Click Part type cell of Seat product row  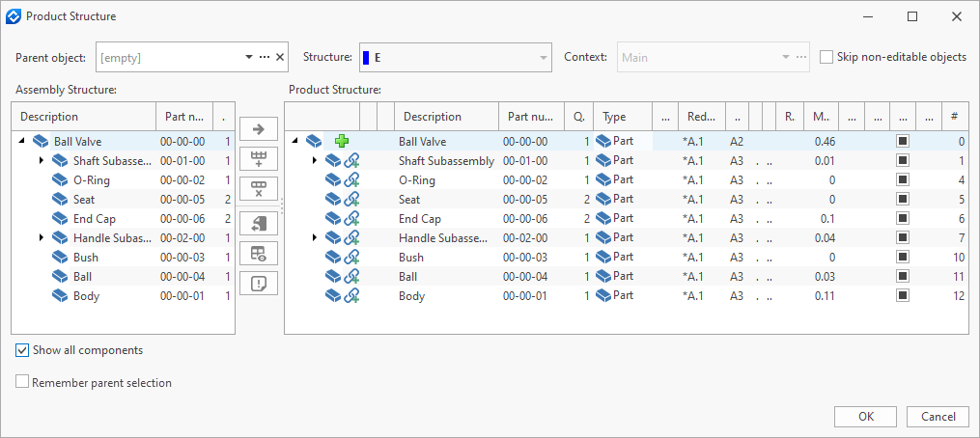click(623, 200)
